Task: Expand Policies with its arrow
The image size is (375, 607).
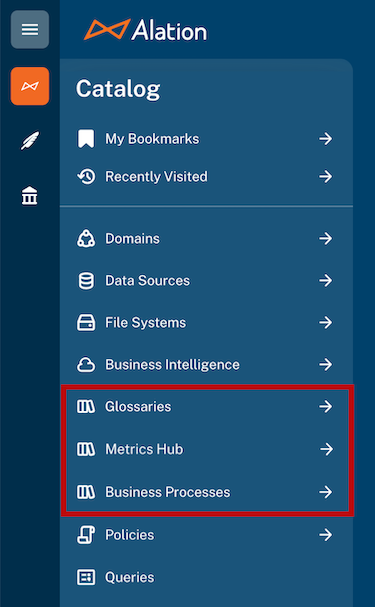Action: click(326, 535)
